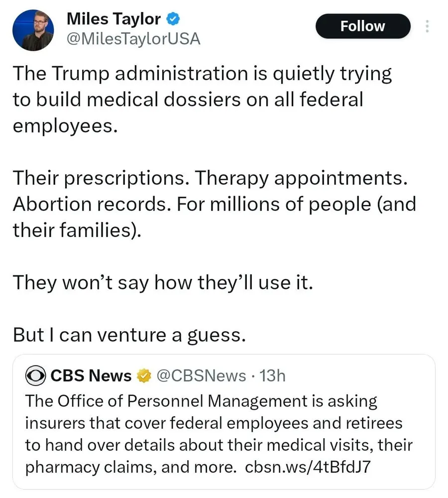
Task: Click the gold verified badge by CBS News
Action: click(144, 375)
